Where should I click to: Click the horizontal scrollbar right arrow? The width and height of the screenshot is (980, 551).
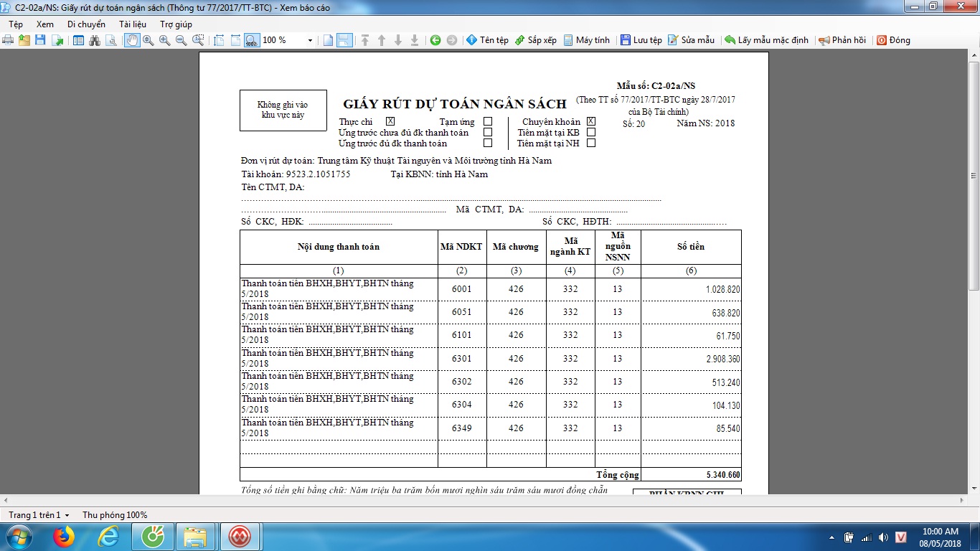(962, 499)
